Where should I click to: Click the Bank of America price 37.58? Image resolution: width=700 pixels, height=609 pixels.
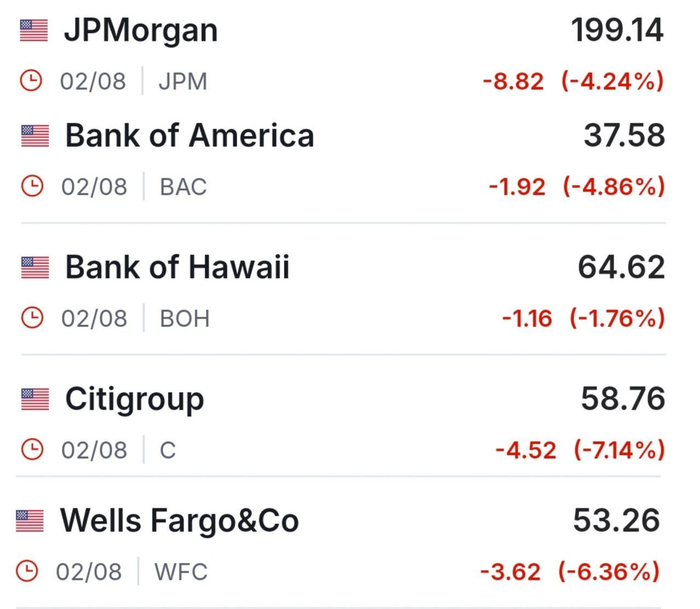(x=624, y=135)
